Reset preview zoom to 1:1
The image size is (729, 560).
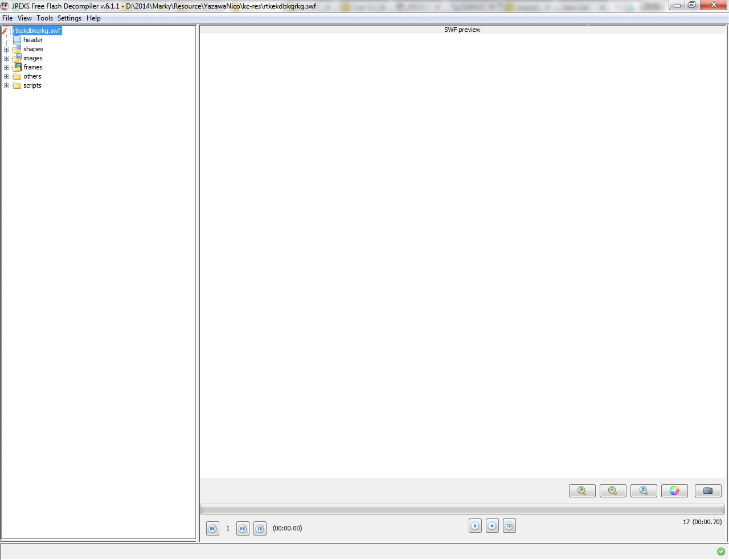[x=644, y=491]
